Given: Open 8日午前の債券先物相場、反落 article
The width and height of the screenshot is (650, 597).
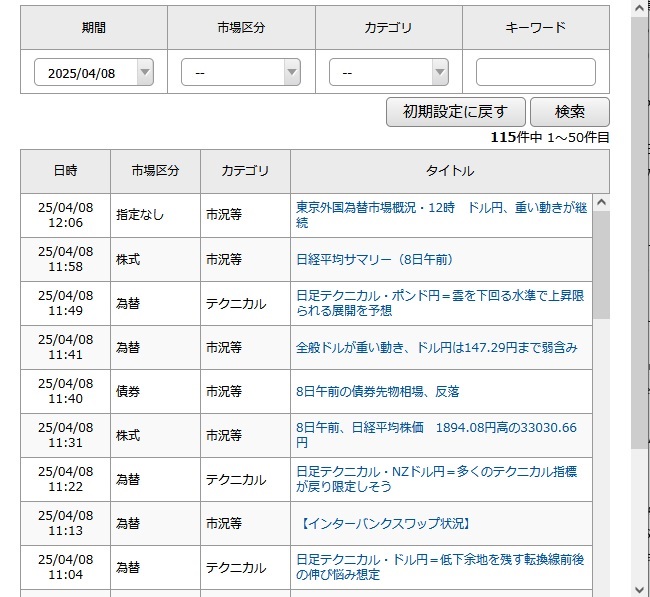Looking at the screenshot, I should (378, 391).
